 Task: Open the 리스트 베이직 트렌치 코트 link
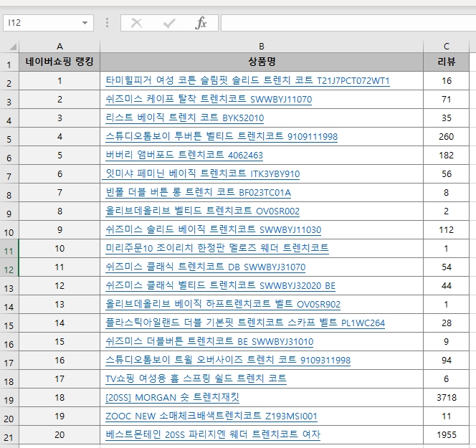[x=184, y=118]
